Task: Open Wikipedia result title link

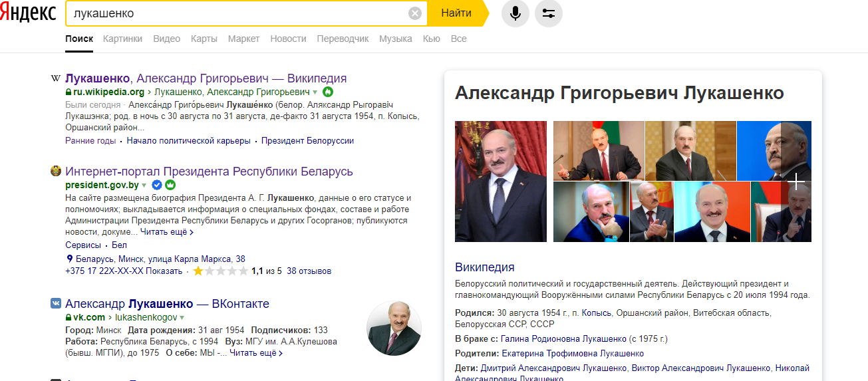Action: 206,78
